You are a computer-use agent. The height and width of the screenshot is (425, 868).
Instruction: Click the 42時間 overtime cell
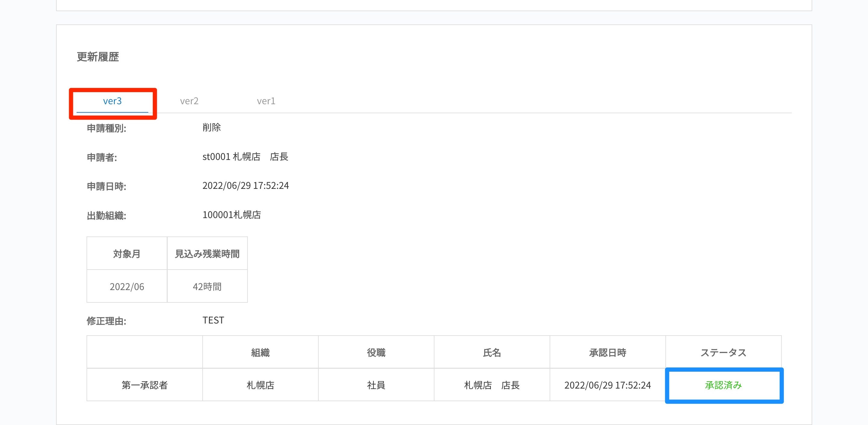coord(207,286)
